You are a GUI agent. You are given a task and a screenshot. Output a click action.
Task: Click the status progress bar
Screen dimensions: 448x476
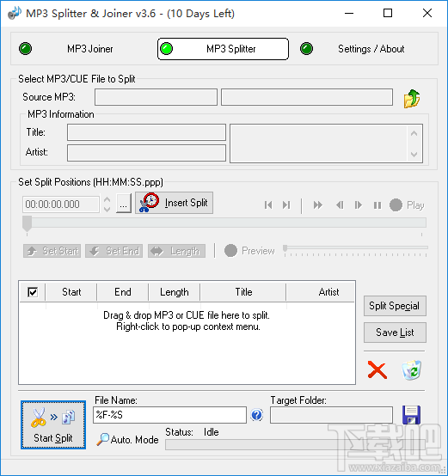coord(295,445)
